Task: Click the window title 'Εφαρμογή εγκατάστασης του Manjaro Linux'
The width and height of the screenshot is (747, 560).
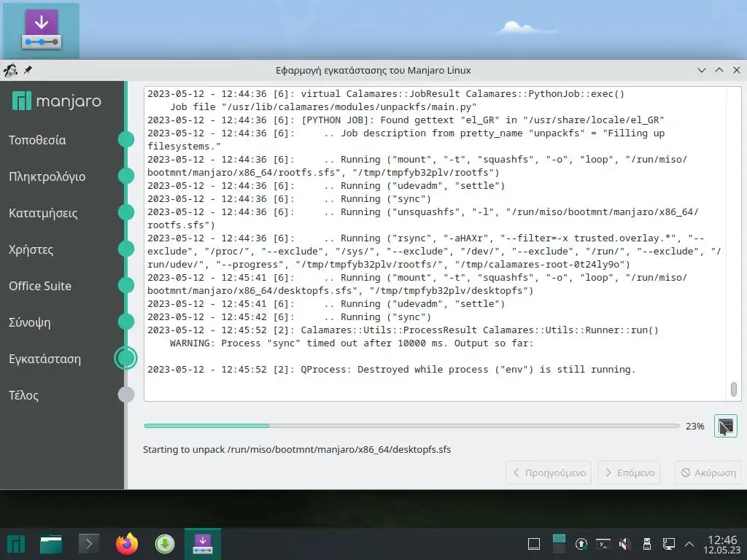Action: coord(373,71)
